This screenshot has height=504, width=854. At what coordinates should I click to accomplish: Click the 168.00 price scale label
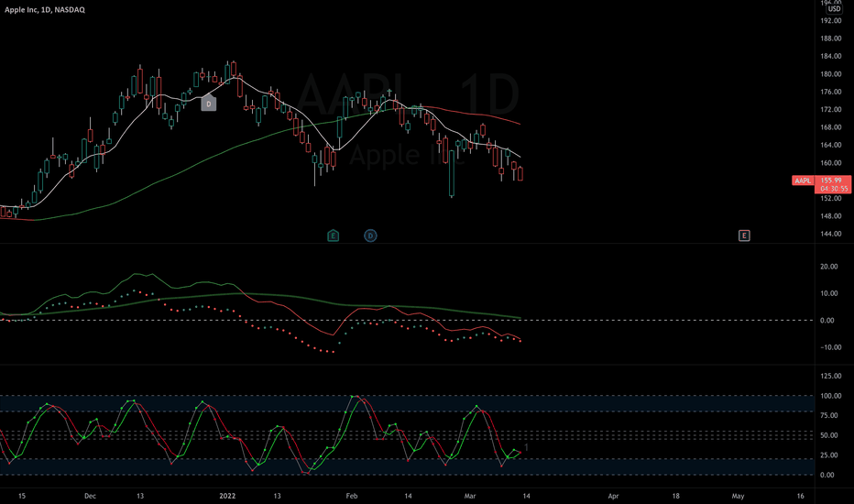pos(830,127)
